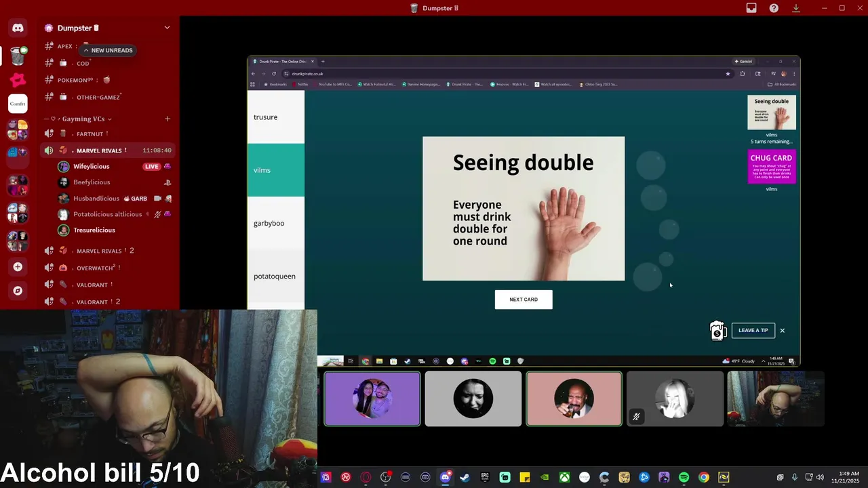This screenshot has width=868, height=488.
Task: Add a server with plus icon
Action: point(18,267)
